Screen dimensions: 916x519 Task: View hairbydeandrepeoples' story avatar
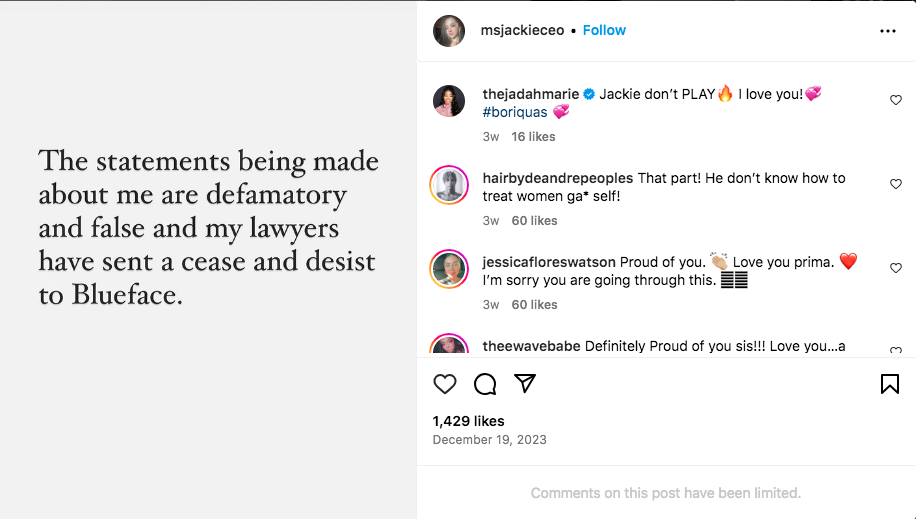point(449,185)
